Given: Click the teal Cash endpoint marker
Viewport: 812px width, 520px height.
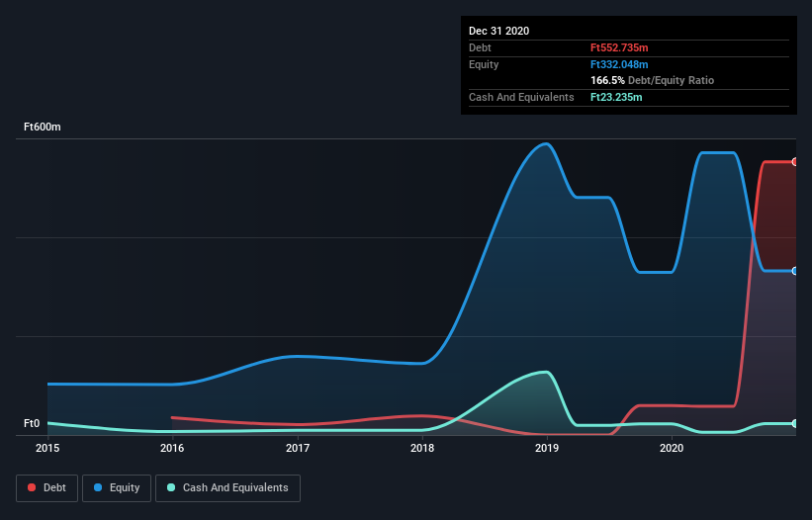Looking at the screenshot, I should (x=795, y=424).
